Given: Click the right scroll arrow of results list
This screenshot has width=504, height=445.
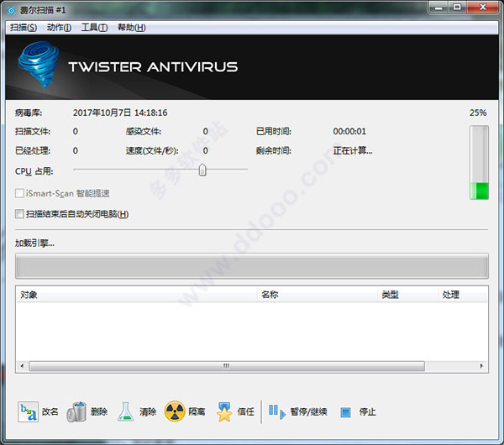Looking at the screenshot, I should click(481, 366).
